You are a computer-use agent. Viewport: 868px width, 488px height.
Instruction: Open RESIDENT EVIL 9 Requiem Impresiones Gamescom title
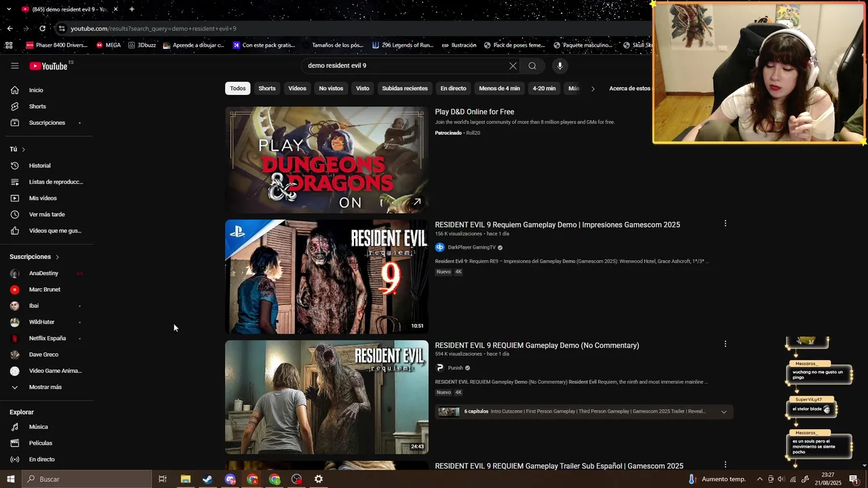coord(557,224)
